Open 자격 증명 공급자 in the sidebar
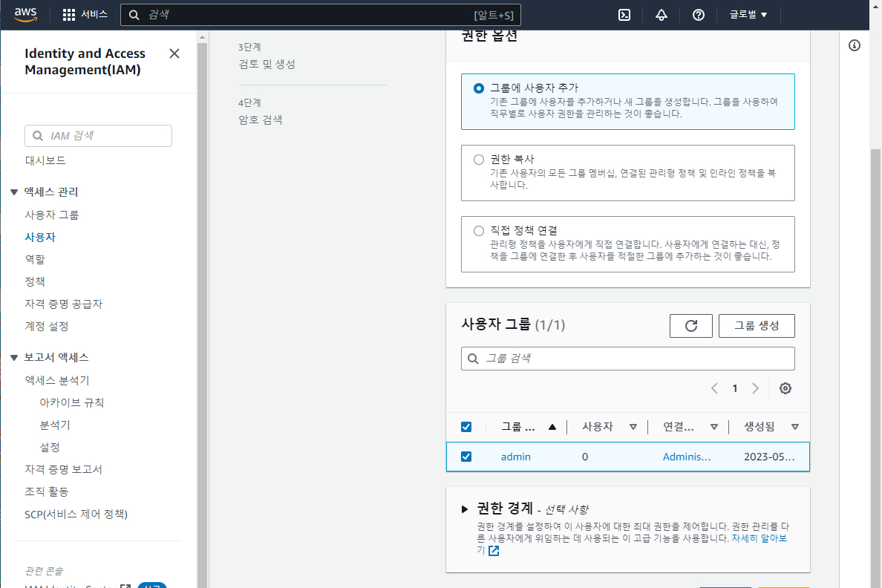This screenshot has width=882, height=588. pyautogui.click(x=64, y=304)
